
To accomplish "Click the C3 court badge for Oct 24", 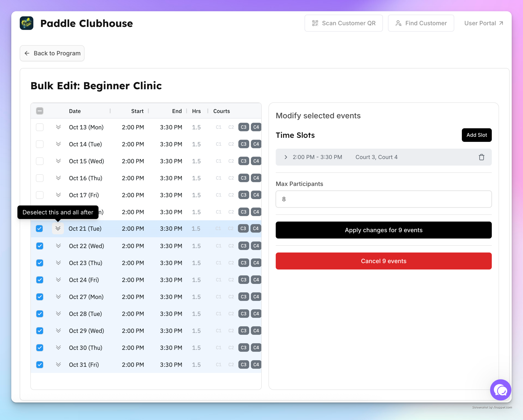I will tap(244, 280).
